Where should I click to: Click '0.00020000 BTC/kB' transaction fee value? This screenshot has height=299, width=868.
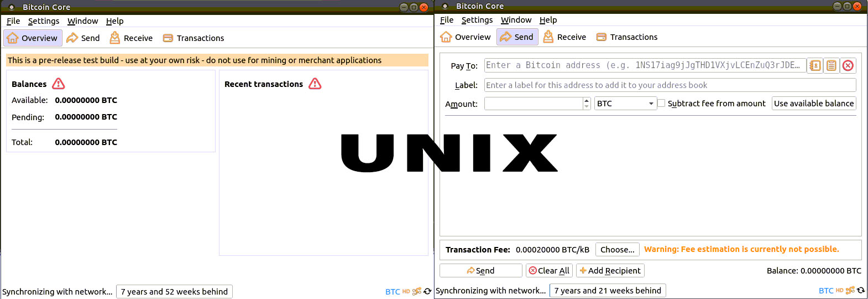pyautogui.click(x=552, y=250)
